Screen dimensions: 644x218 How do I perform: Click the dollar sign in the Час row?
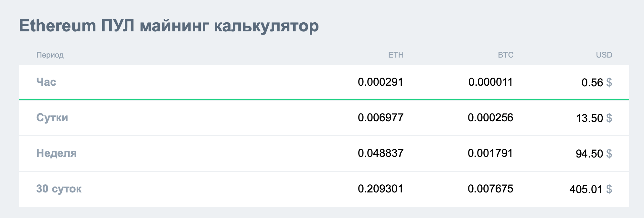(x=609, y=82)
